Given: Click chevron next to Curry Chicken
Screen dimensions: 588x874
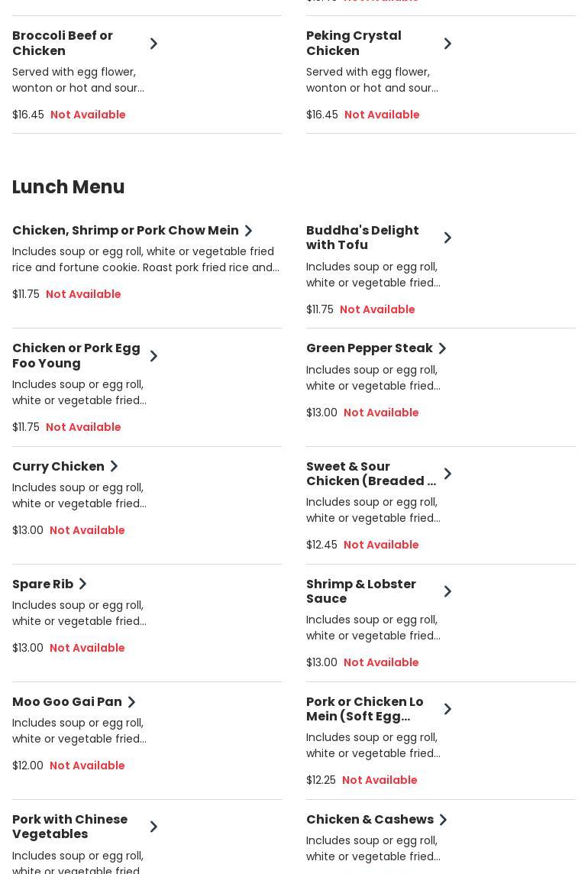Looking at the screenshot, I should 114,466.
